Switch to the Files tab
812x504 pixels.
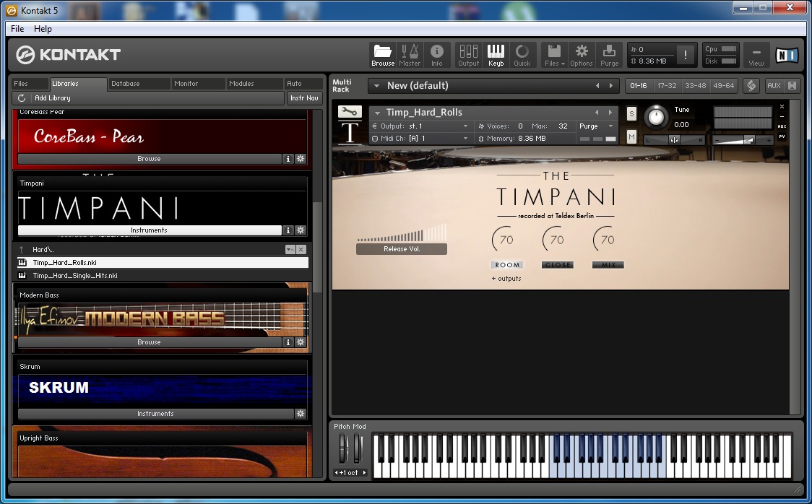click(30, 84)
